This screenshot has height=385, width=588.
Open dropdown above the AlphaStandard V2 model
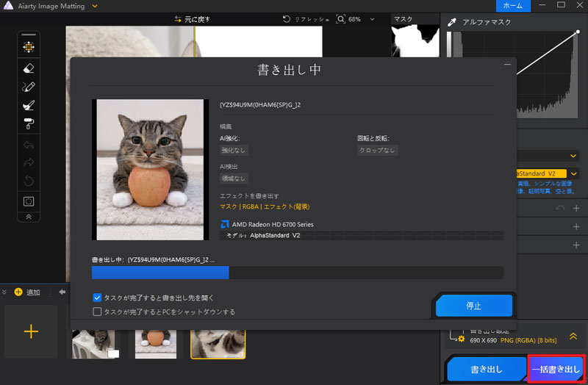tap(573, 156)
